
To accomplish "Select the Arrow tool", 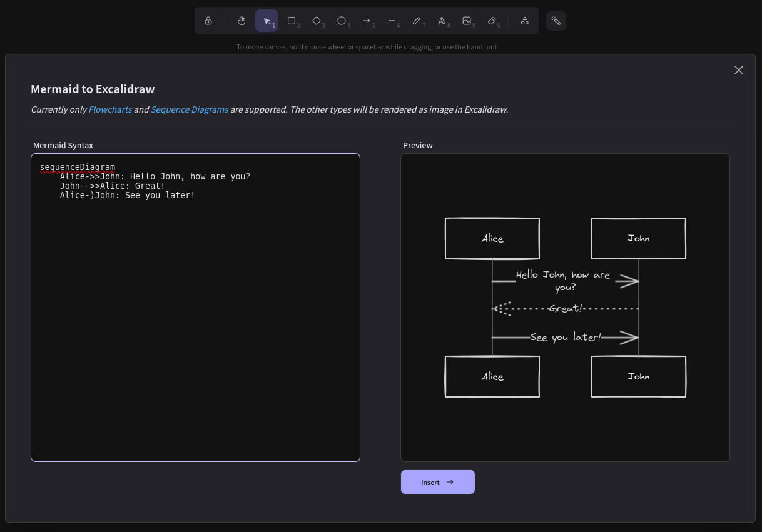I will click(367, 21).
